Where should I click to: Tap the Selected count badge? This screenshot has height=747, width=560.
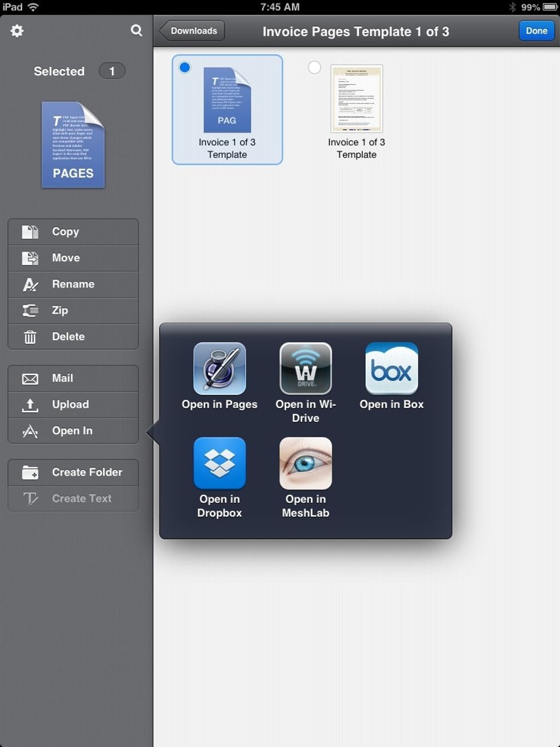pyautogui.click(x=112, y=71)
